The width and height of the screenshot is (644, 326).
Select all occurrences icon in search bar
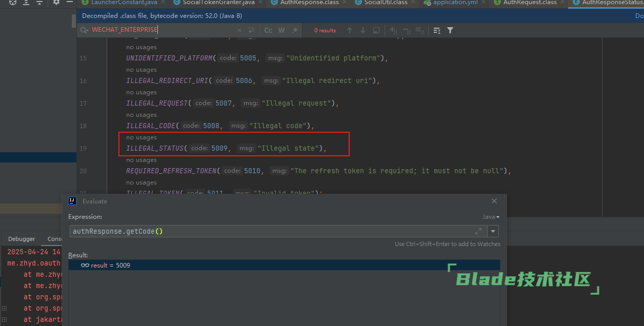[419, 30]
